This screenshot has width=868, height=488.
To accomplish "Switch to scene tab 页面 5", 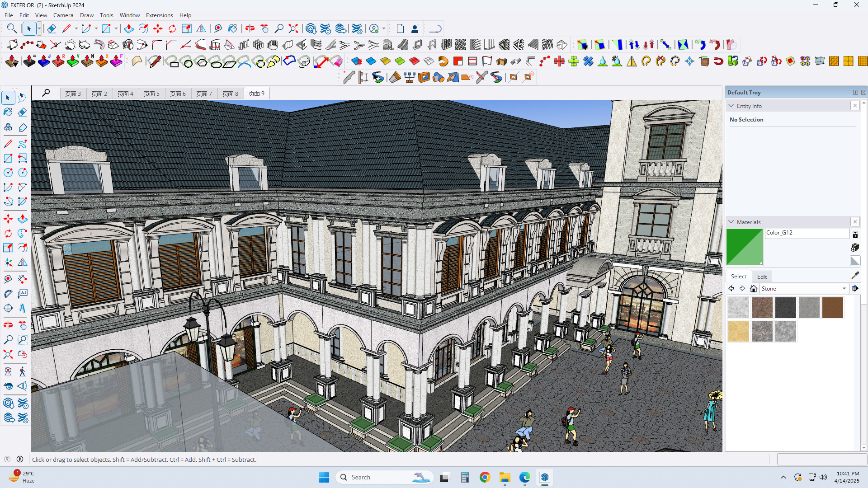I will [152, 94].
